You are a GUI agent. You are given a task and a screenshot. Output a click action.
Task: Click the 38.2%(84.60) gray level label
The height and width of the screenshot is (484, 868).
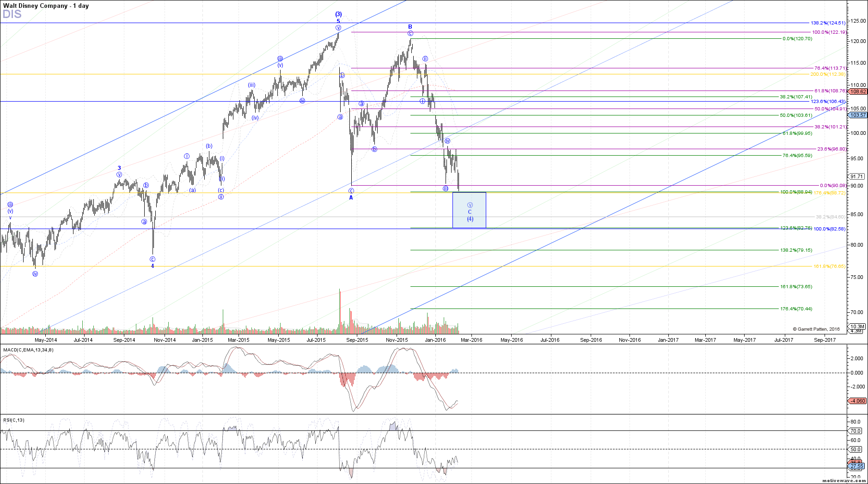tap(831, 217)
